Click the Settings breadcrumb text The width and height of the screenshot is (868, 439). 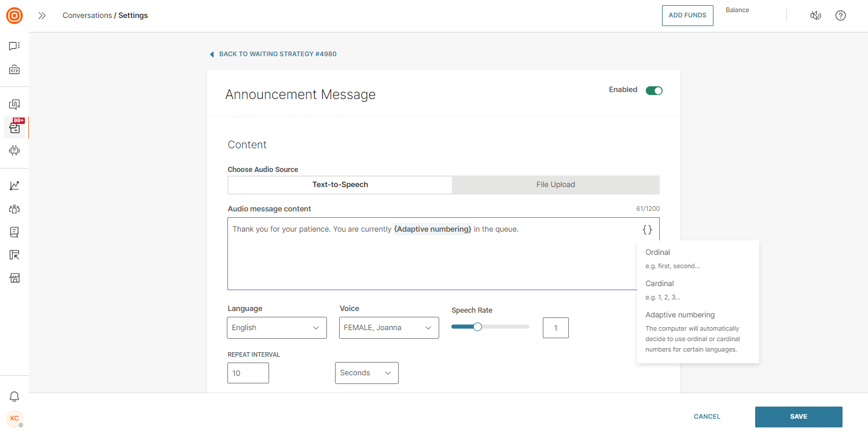[133, 16]
